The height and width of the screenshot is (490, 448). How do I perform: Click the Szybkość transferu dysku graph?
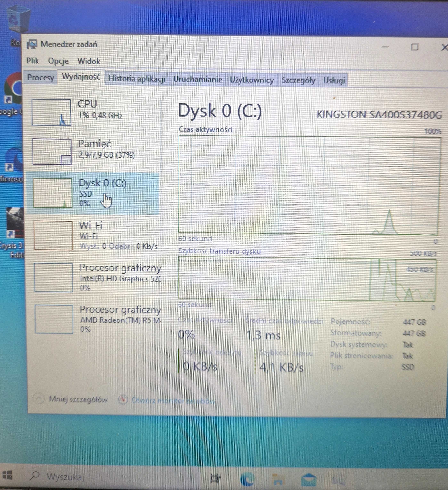click(x=307, y=279)
